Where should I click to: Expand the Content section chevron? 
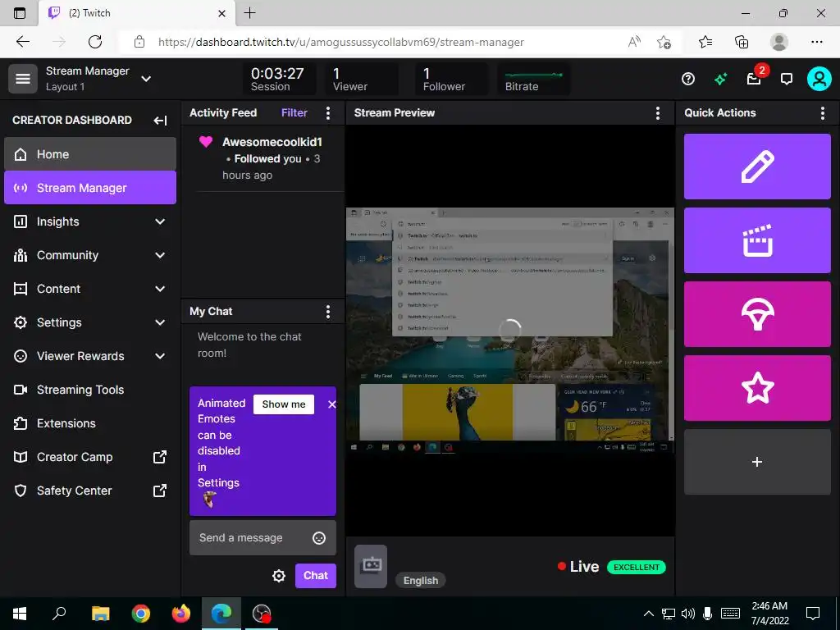click(160, 289)
